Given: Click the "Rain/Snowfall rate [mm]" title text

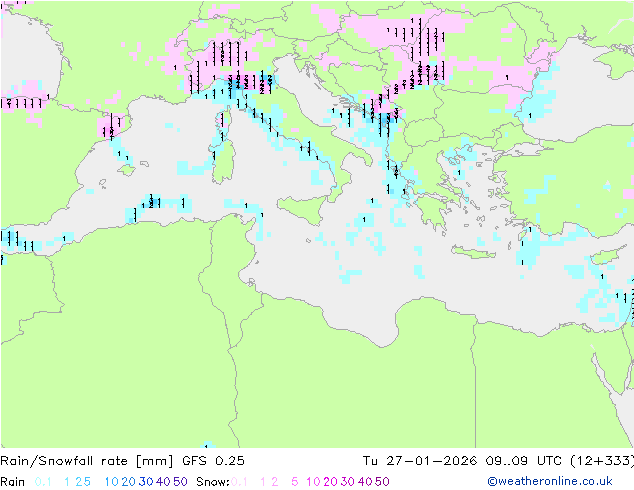Looking at the screenshot, I should (x=87, y=461).
